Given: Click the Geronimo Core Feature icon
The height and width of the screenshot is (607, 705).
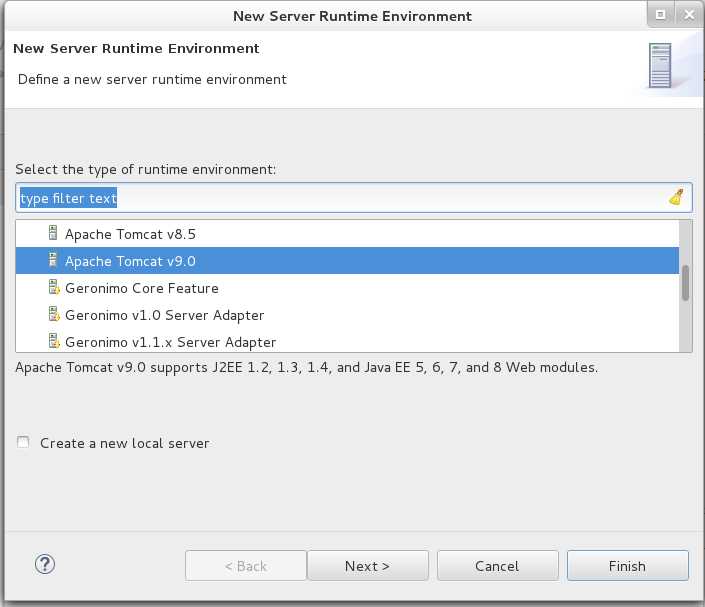Looking at the screenshot, I should [54, 287].
